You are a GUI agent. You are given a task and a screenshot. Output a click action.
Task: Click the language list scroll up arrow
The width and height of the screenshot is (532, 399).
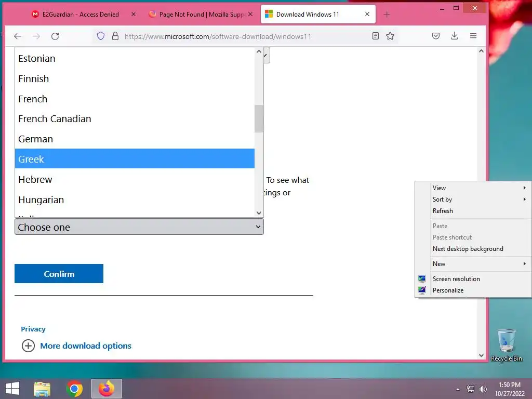coord(259,51)
